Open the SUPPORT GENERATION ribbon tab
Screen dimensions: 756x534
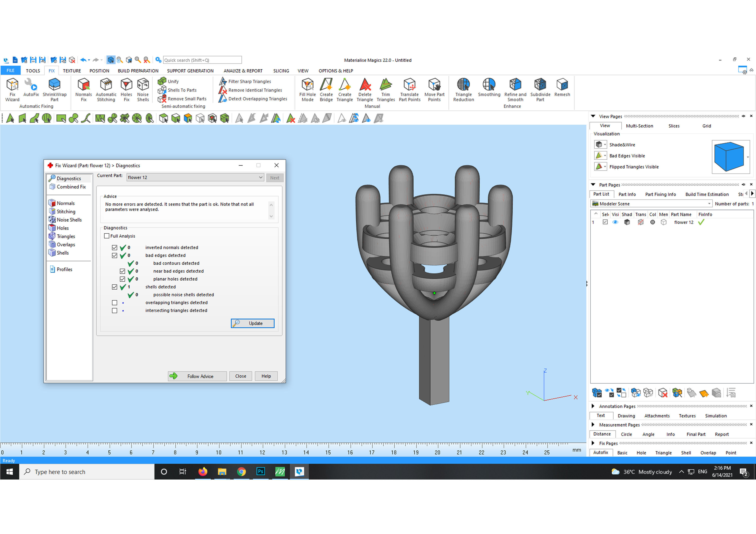pos(190,71)
